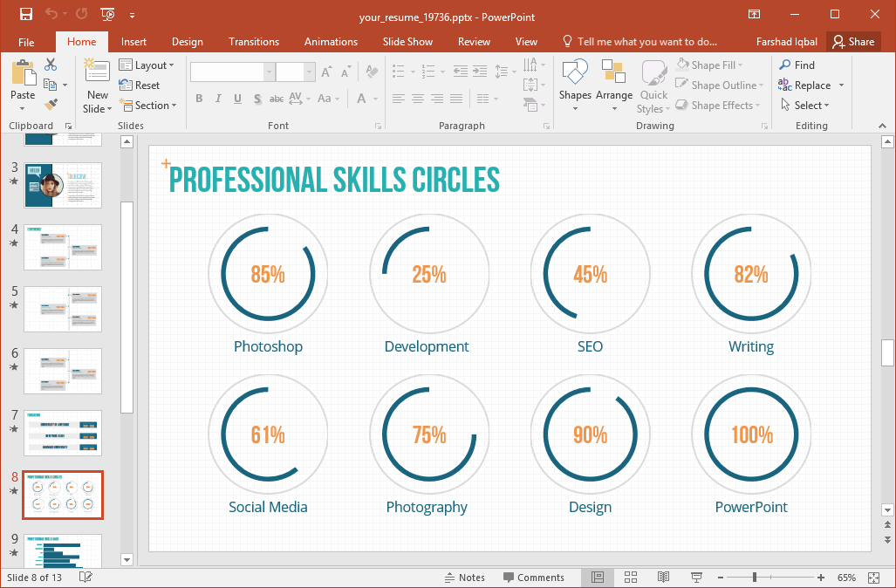Viewport: 896px width, 588px height.
Task: Click the Share button
Action: click(853, 42)
